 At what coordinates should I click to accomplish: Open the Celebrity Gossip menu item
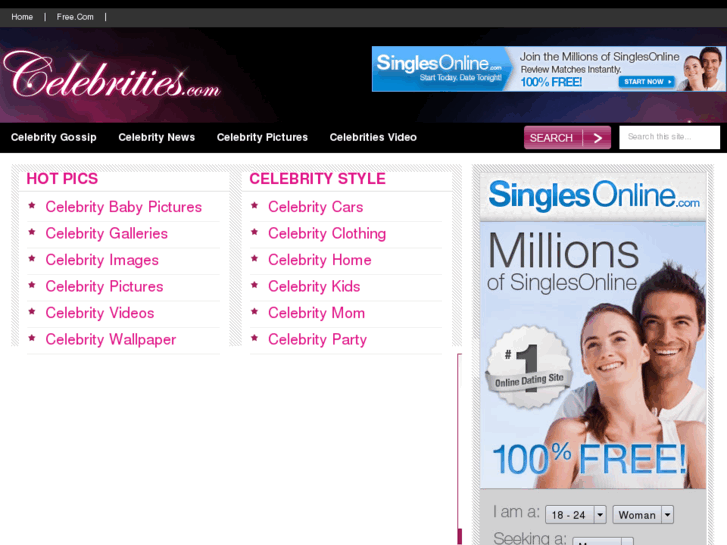[54, 137]
